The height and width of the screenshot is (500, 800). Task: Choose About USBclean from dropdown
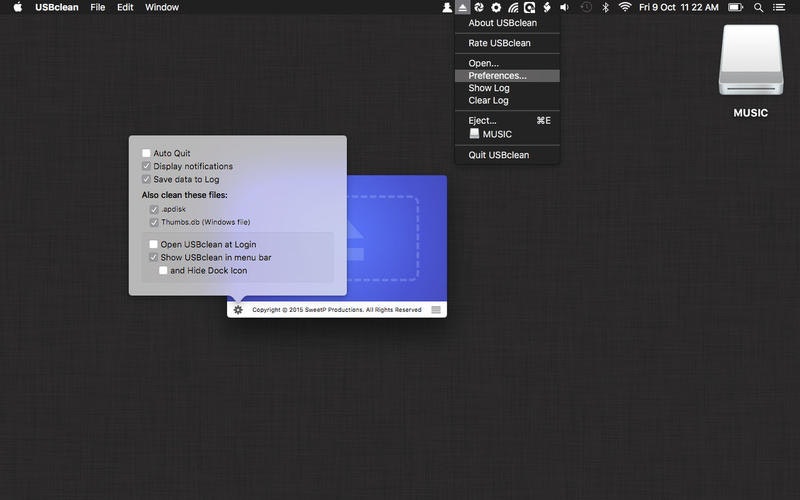click(x=507, y=23)
